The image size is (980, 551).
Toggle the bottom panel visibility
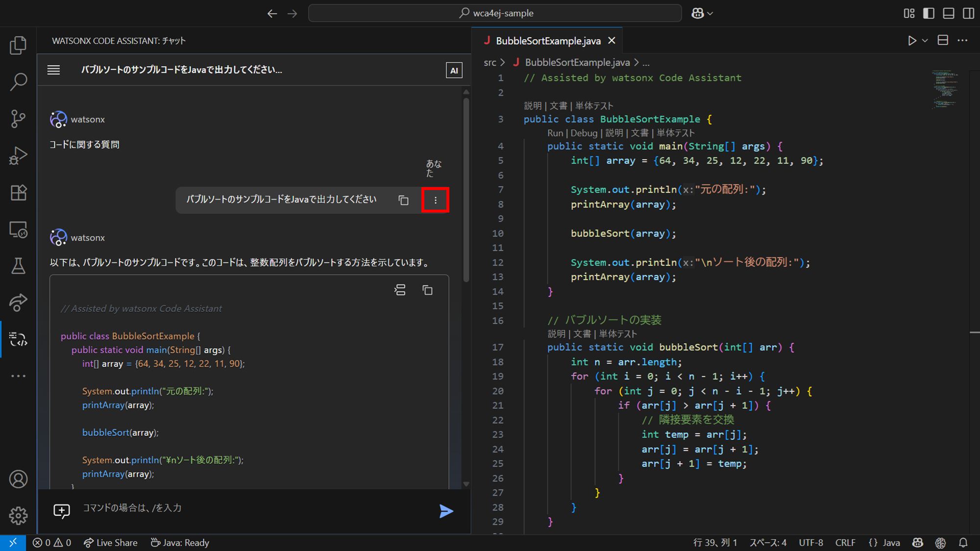(948, 13)
